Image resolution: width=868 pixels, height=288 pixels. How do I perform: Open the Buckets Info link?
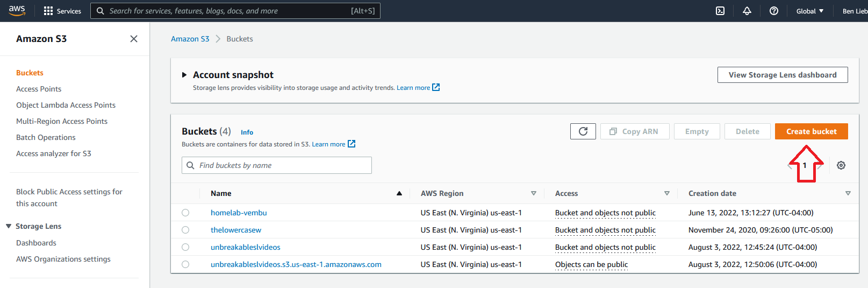point(247,132)
